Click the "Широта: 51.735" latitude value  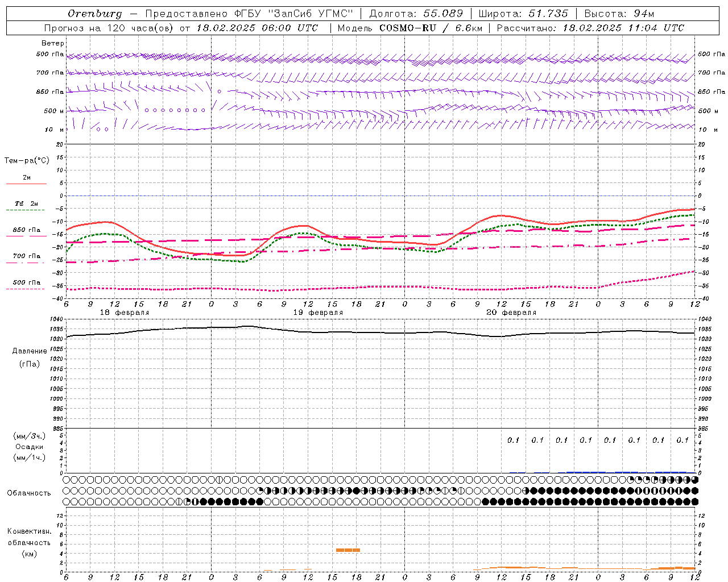point(524,14)
